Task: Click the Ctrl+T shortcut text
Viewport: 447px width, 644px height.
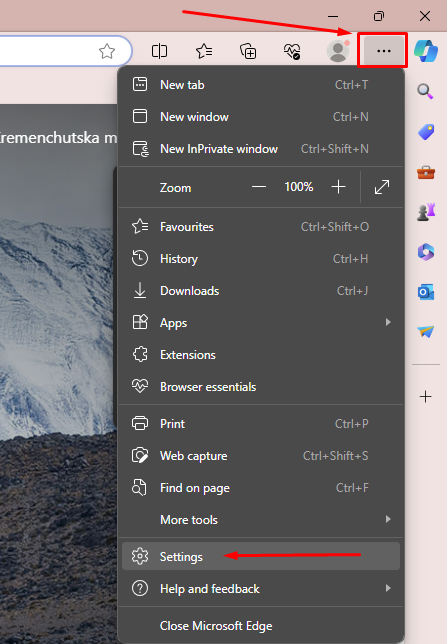Action: (351, 85)
